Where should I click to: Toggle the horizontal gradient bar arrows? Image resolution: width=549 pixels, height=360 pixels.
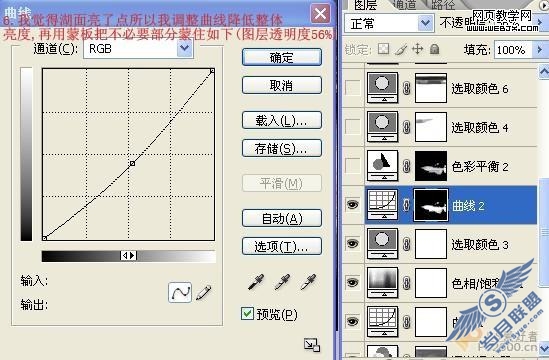click(x=128, y=256)
